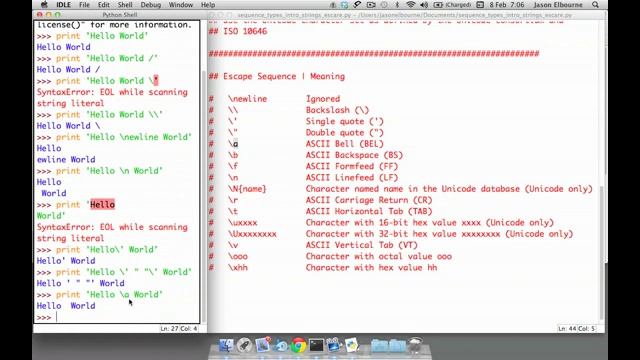
Task: Click the Bluetooth menu bar icon
Action: [397, 5]
